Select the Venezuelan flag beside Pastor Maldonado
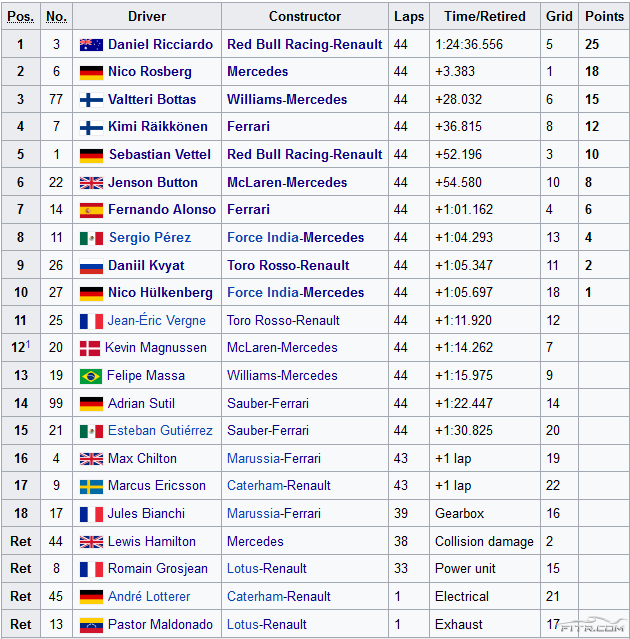630x639 pixels. click(91, 625)
